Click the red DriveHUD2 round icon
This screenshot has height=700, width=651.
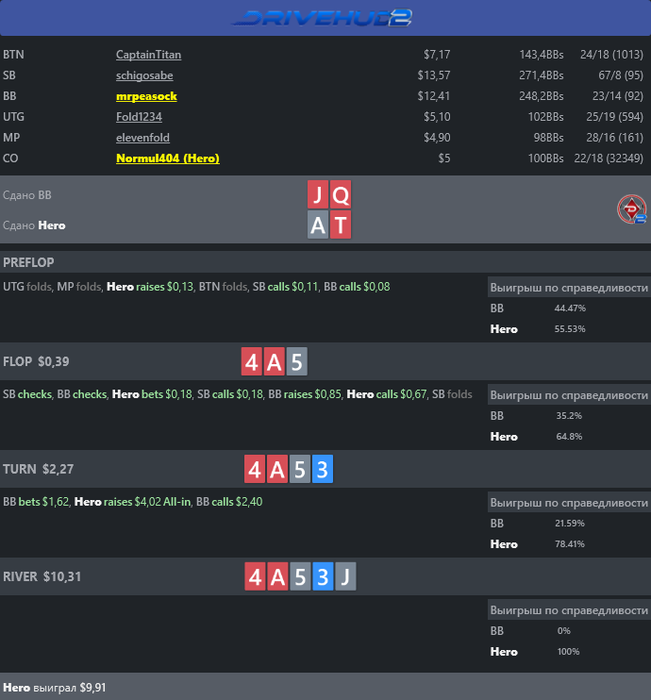pos(632,209)
